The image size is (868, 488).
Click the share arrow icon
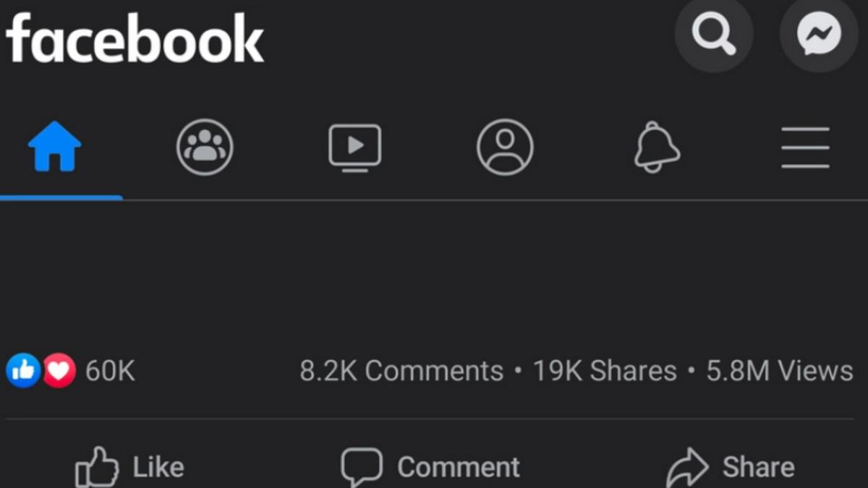click(687, 467)
